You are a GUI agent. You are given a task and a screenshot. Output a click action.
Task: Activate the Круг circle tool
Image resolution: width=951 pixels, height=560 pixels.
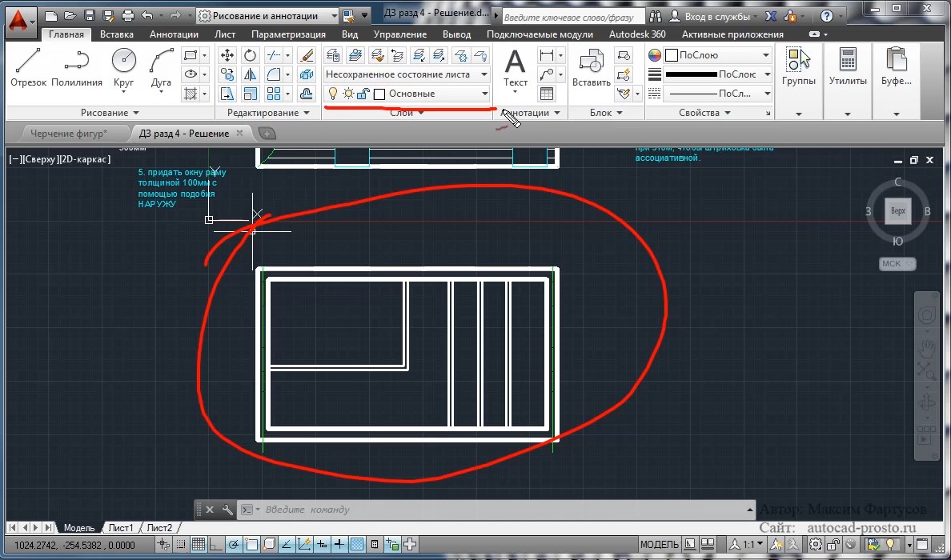123,66
